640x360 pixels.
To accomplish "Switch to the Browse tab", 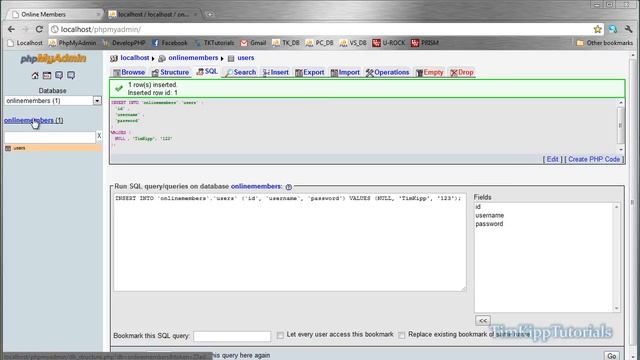I will [x=129, y=72].
